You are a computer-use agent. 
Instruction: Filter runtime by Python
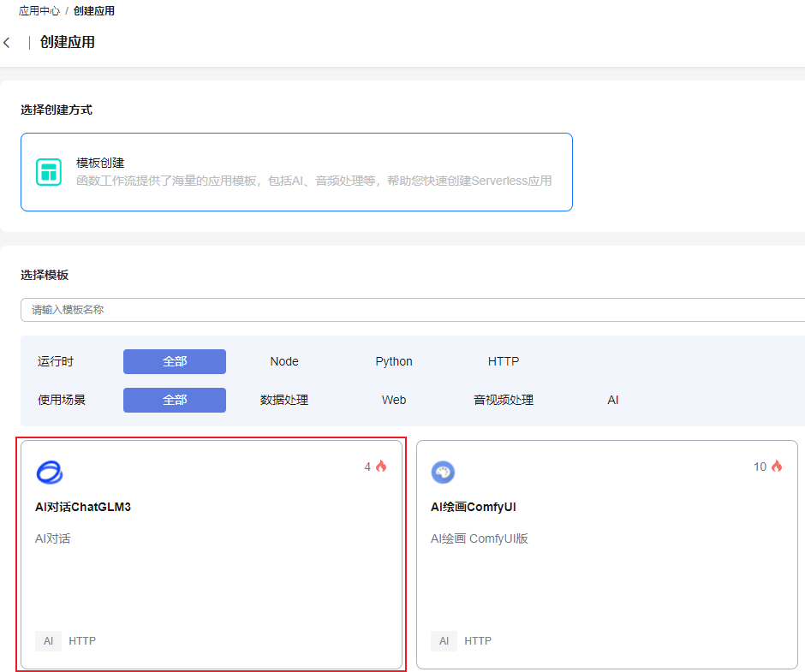point(394,361)
